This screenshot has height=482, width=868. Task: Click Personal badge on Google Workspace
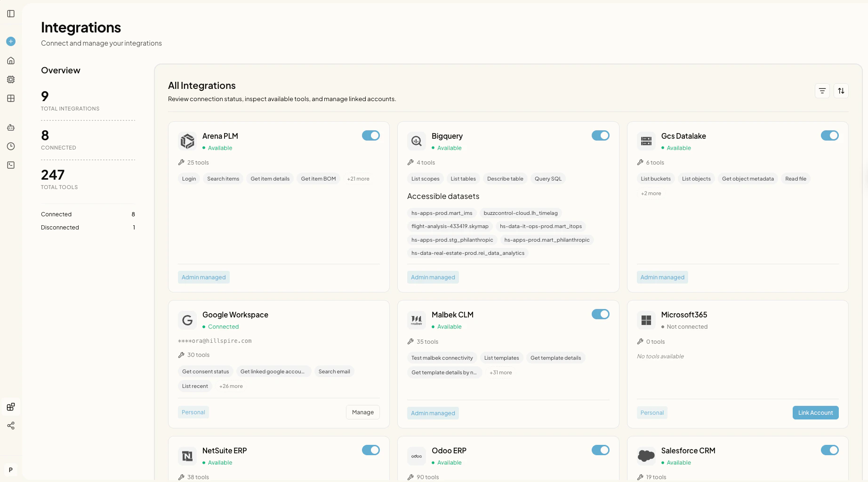[x=193, y=412]
